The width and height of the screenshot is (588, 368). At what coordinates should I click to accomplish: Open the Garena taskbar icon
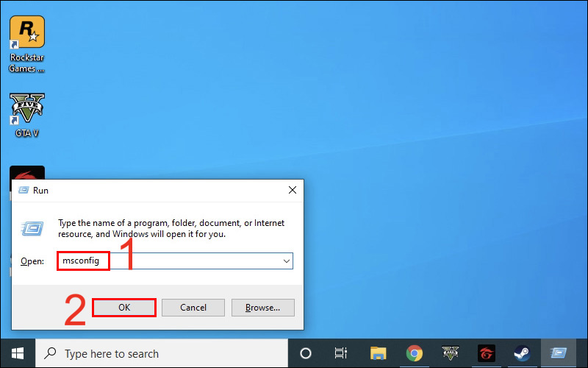pyautogui.click(x=486, y=353)
